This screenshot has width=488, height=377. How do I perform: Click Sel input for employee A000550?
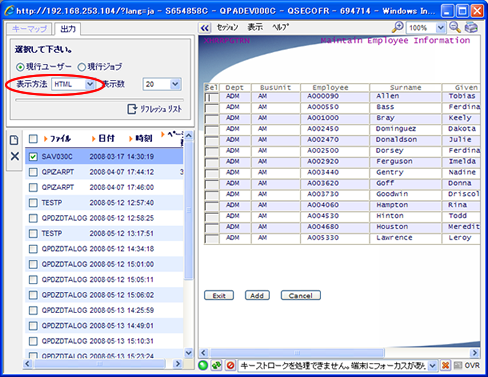[x=212, y=108]
